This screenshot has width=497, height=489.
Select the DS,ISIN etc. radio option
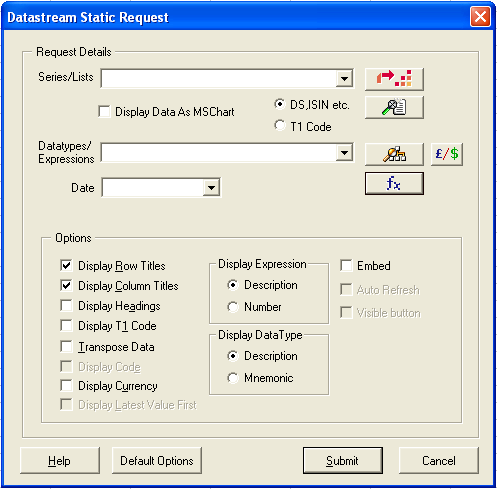tap(279, 104)
